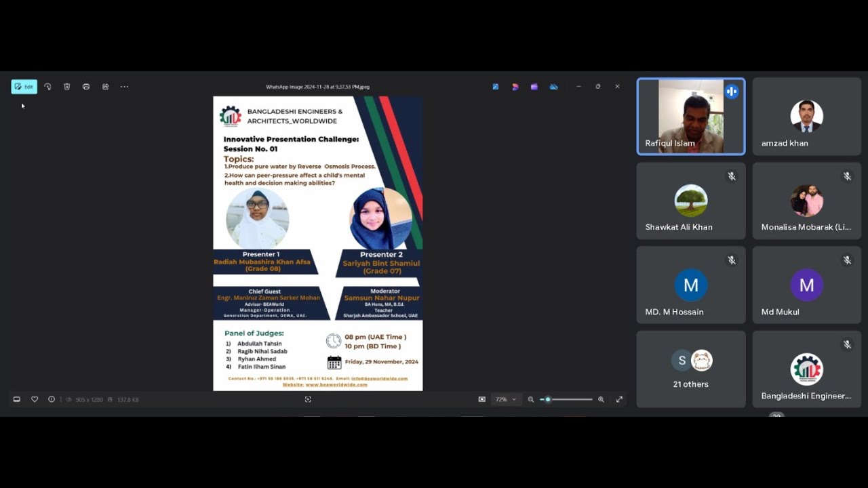
Task: Open the three-dot See more menu
Action: click(x=124, y=87)
